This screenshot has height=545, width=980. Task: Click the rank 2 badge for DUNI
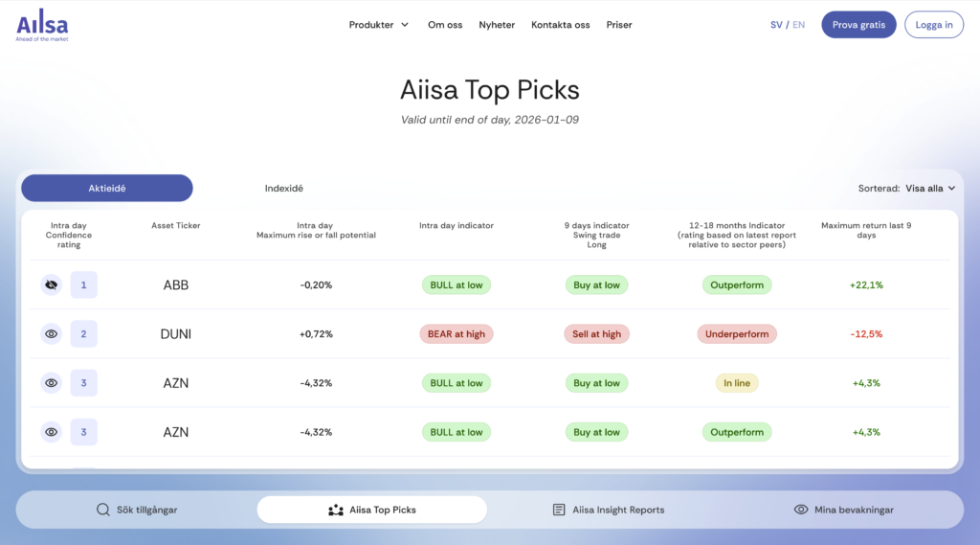tap(83, 334)
